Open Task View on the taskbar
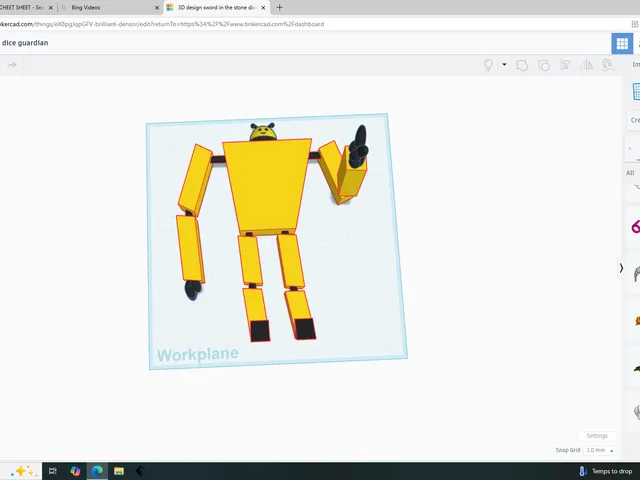This screenshot has width=640, height=480. [53, 471]
